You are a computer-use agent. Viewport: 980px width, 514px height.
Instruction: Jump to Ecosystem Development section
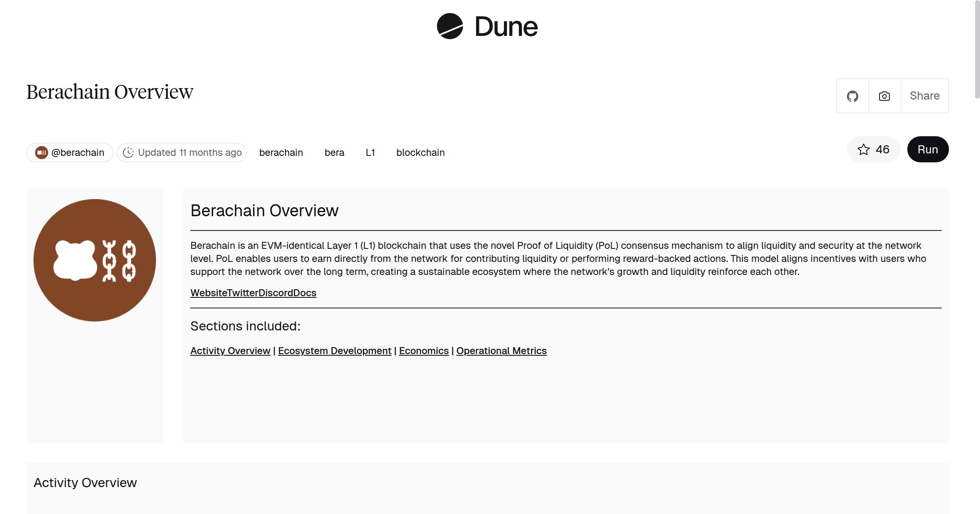tap(334, 351)
